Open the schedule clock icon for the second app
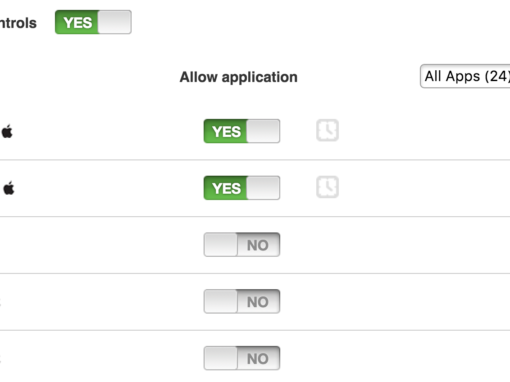This screenshot has height=382, width=510. pos(327,187)
